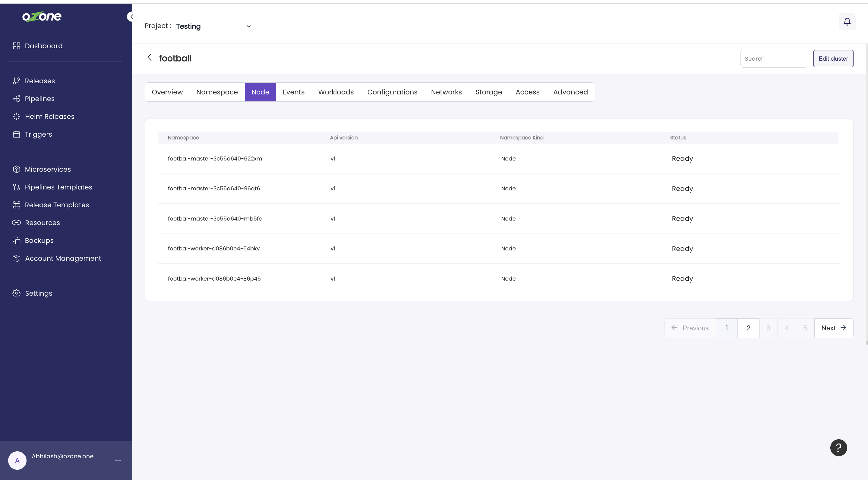Viewport: 868px width, 480px height.
Task: Go to page 5
Action: [x=805, y=328]
